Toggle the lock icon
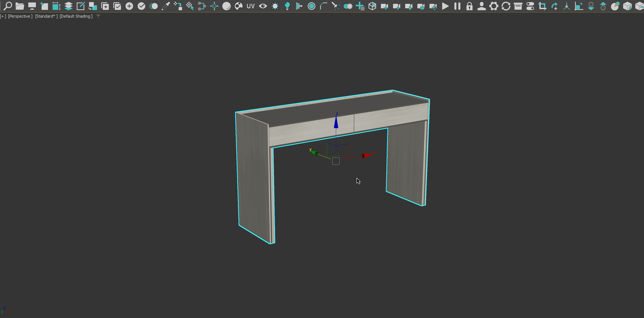This screenshot has width=644, height=318. tap(469, 6)
